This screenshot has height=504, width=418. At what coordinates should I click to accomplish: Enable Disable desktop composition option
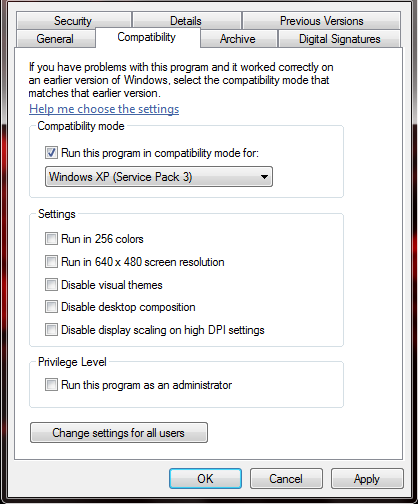click(x=51, y=307)
